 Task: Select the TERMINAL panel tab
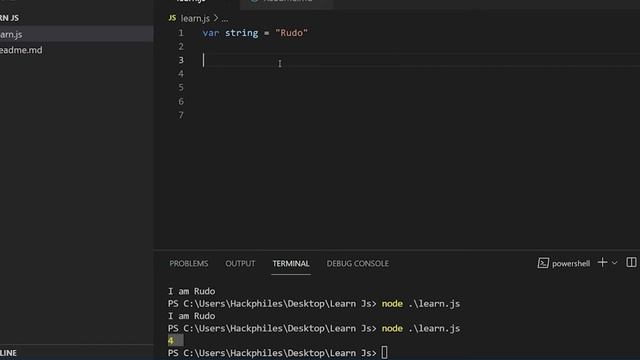(291, 263)
